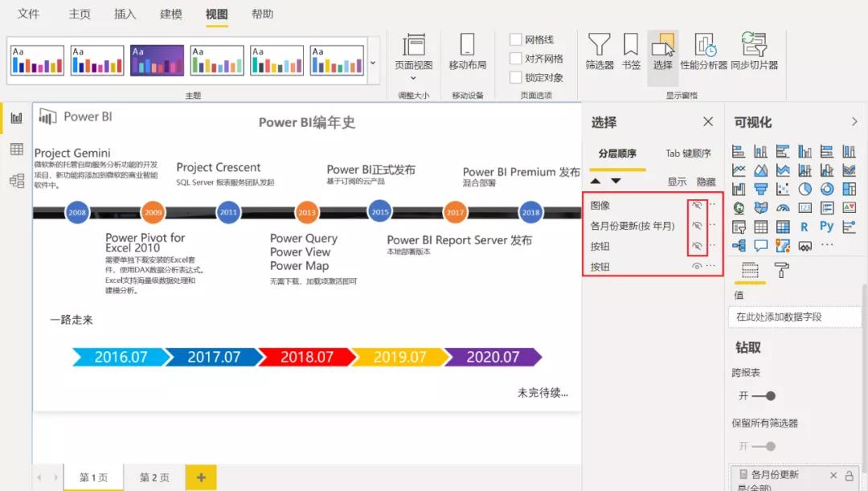
Task: Switch to the 插入 insert ribbon tab
Action: click(x=125, y=14)
